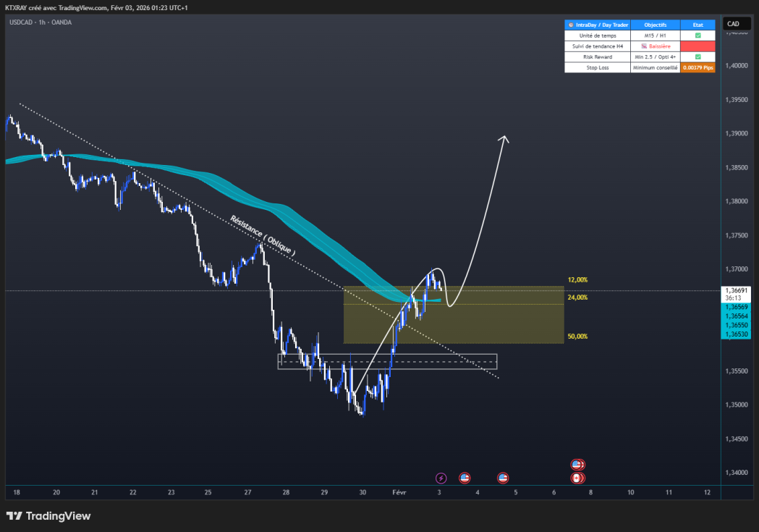Click the orange 0.00379 Pips Stop Loss value
The width and height of the screenshot is (759, 532).
point(697,67)
